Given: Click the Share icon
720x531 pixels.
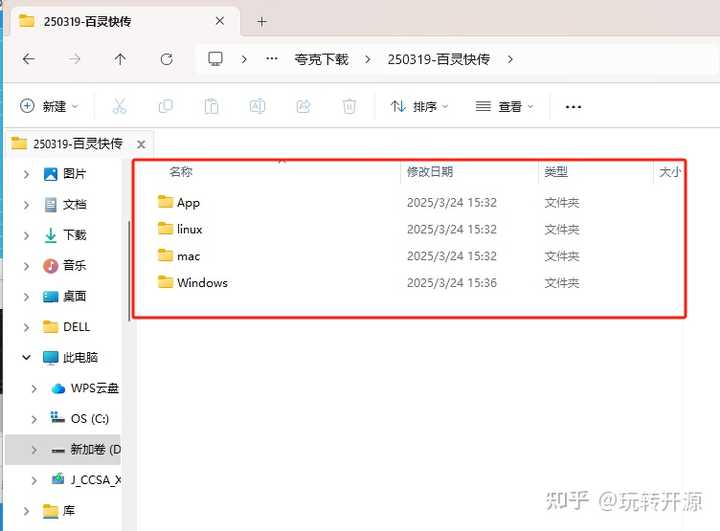Looking at the screenshot, I should point(304,107).
